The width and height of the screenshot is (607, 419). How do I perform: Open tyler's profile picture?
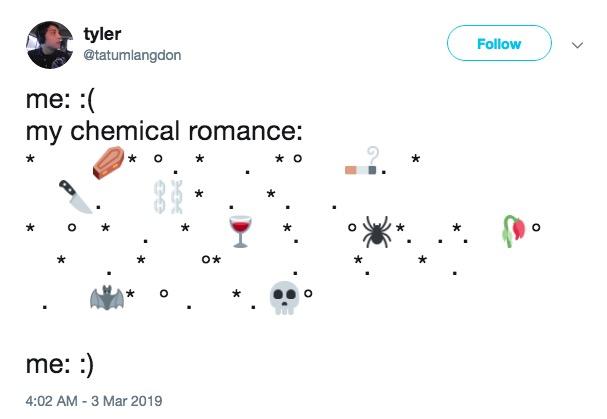pos(50,45)
